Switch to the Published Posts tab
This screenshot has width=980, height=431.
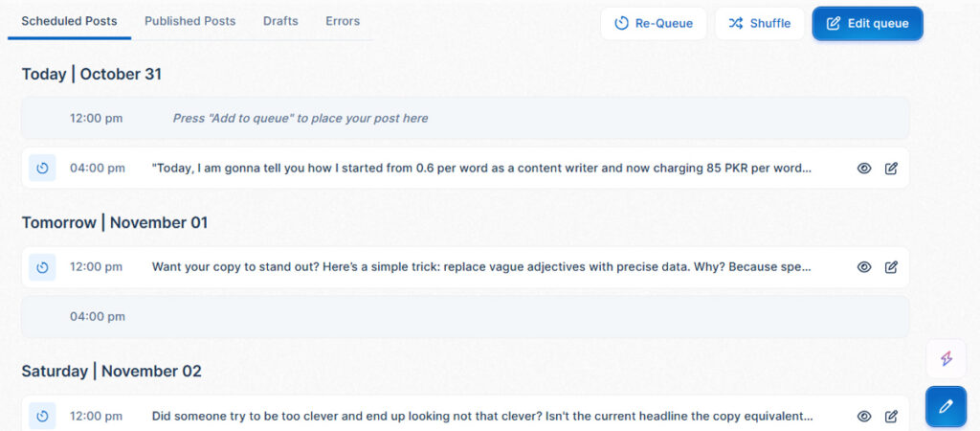point(190,21)
